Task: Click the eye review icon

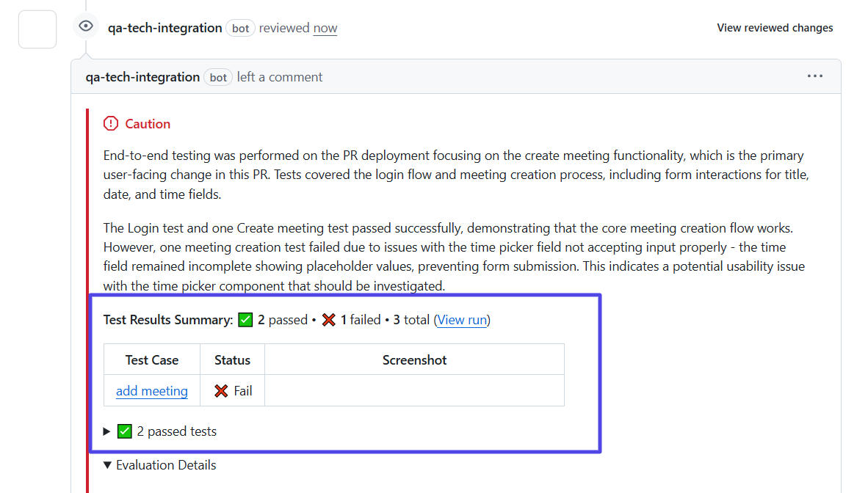Action: click(86, 26)
